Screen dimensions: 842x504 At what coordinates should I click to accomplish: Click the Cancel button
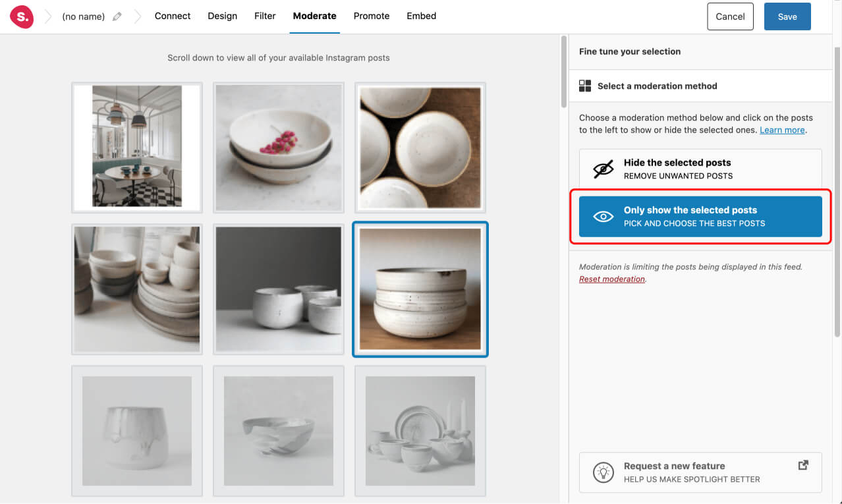[730, 16]
